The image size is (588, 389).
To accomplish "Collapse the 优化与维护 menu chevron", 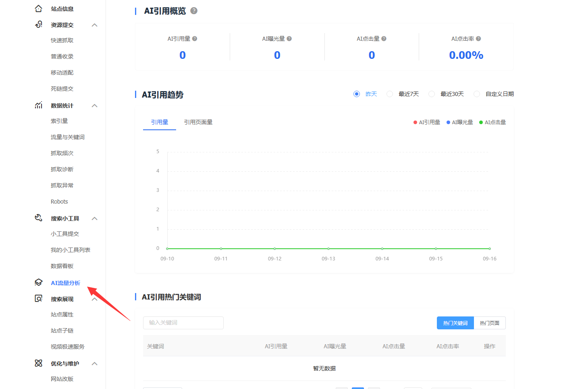I will pyautogui.click(x=95, y=364).
